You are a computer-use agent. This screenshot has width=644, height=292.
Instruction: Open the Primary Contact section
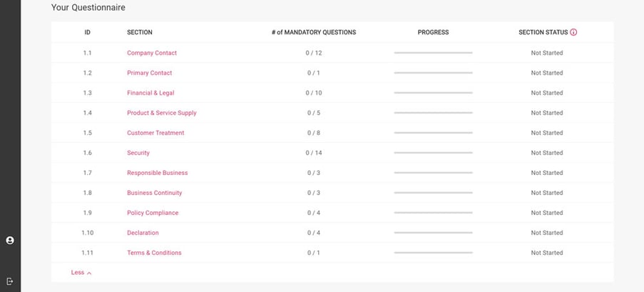click(149, 73)
